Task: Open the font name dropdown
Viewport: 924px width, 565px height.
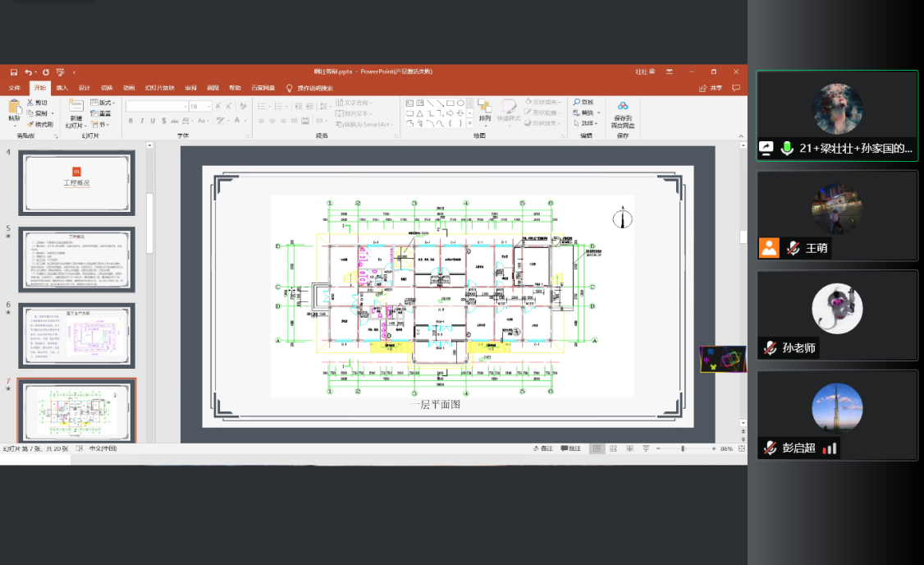Action: [185, 107]
